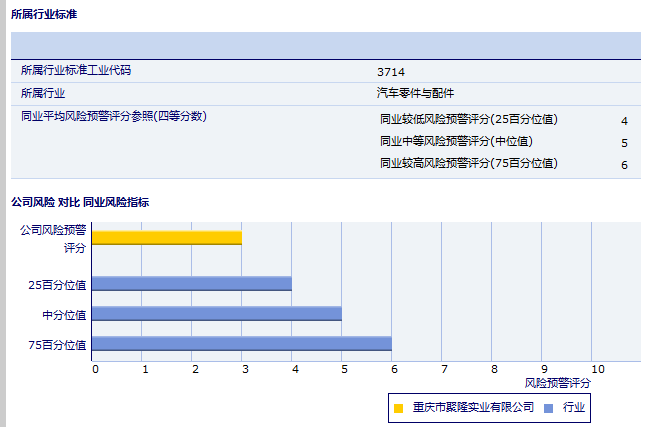Click the industry code value 3714
650x427 pixels.
click(x=390, y=72)
